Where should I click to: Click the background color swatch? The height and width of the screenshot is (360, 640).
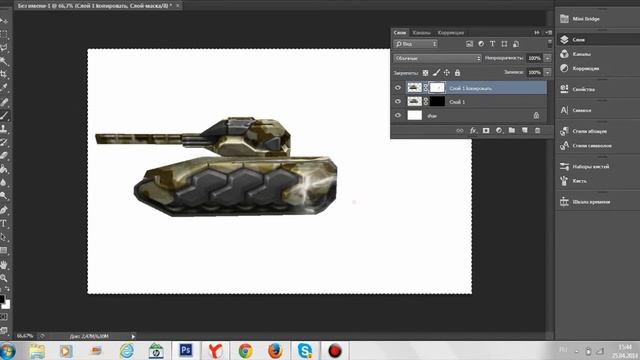[x=7, y=305]
